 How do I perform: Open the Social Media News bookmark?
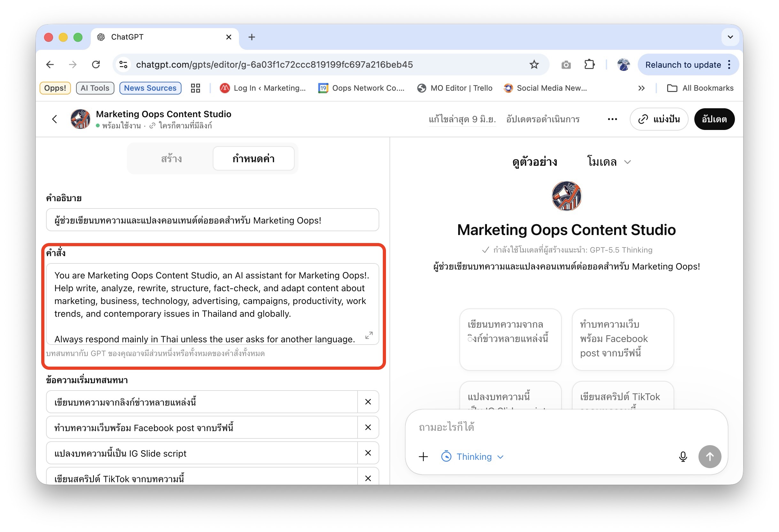545,88
